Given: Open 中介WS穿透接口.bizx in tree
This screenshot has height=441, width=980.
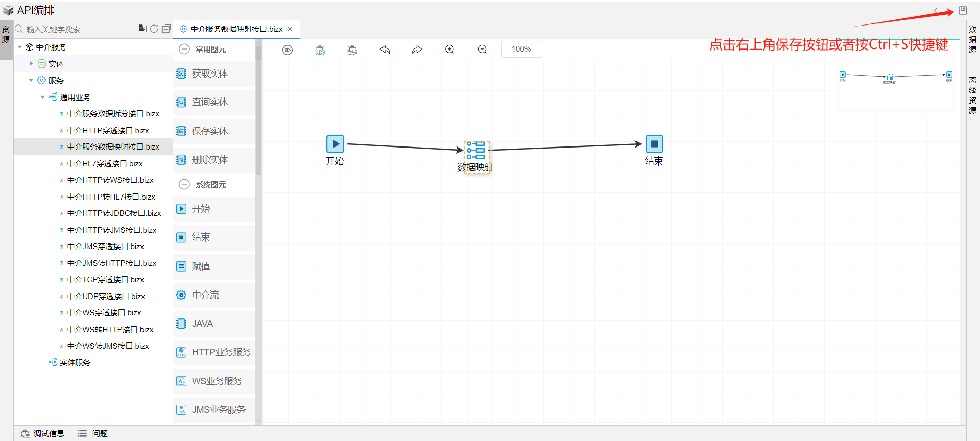Looking at the screenshot, I should (104, 313).
